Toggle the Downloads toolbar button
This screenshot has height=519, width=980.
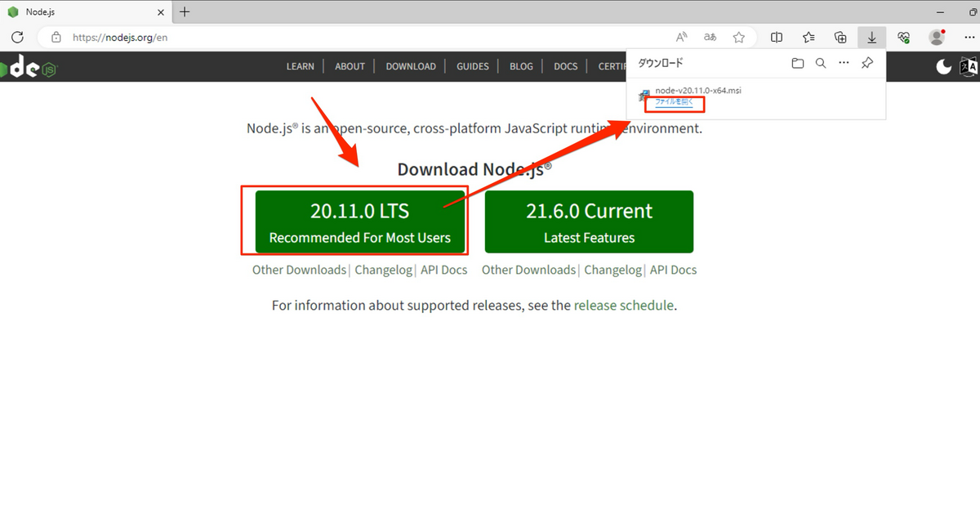[872, 37]
